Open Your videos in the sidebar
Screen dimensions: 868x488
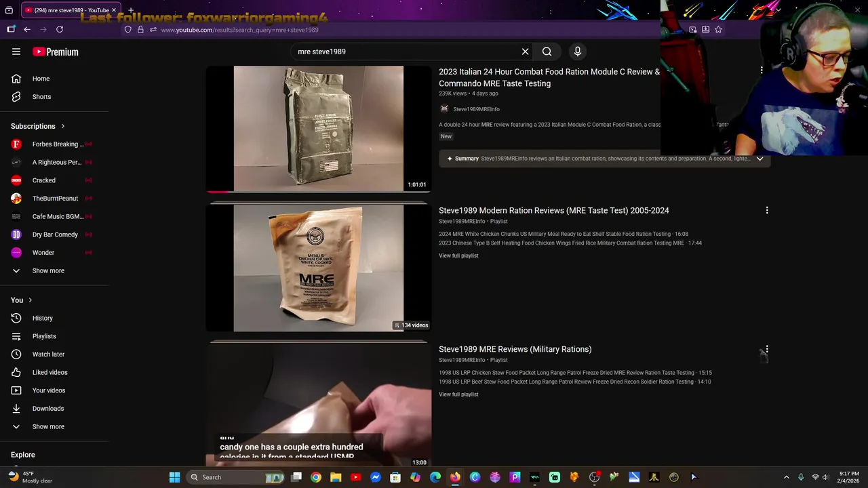tap(54, 390)
